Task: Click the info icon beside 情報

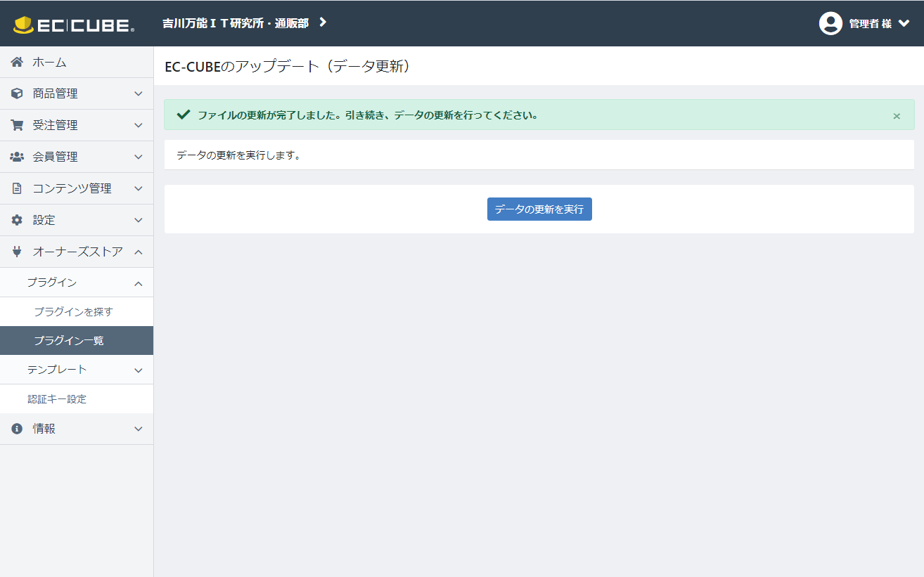Action: 17,429
